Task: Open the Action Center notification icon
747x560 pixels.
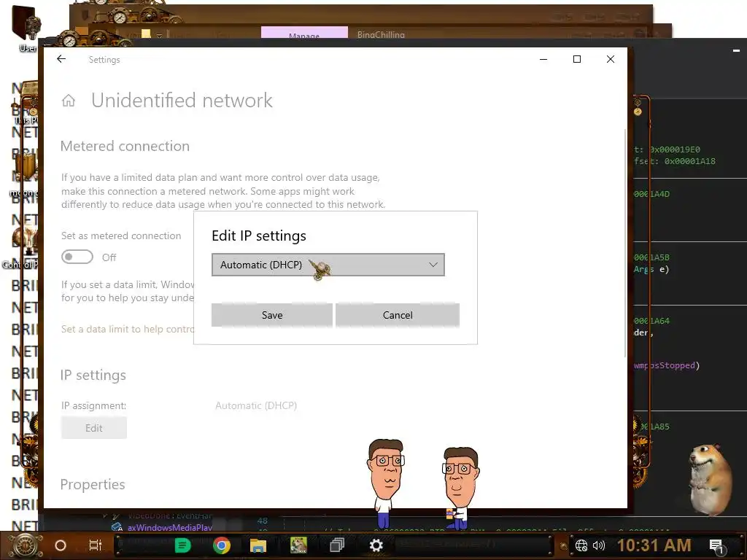Action: 716,545
